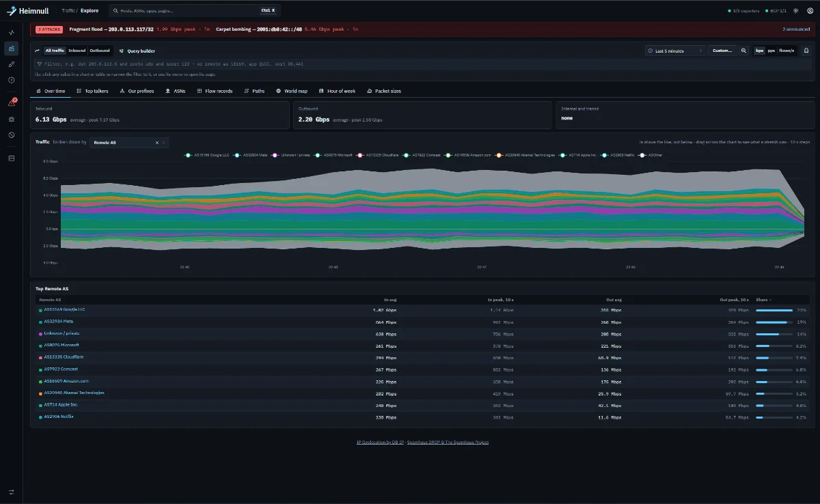
Task: Open the Hour of week tab
Action: [338, 91]
